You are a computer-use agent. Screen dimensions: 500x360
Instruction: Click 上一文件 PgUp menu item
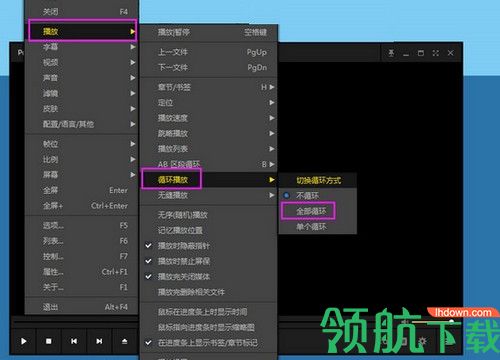209,52
